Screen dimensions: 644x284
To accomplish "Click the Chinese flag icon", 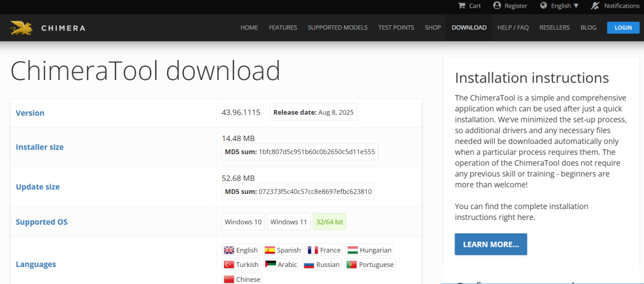I will click(229, 279).
